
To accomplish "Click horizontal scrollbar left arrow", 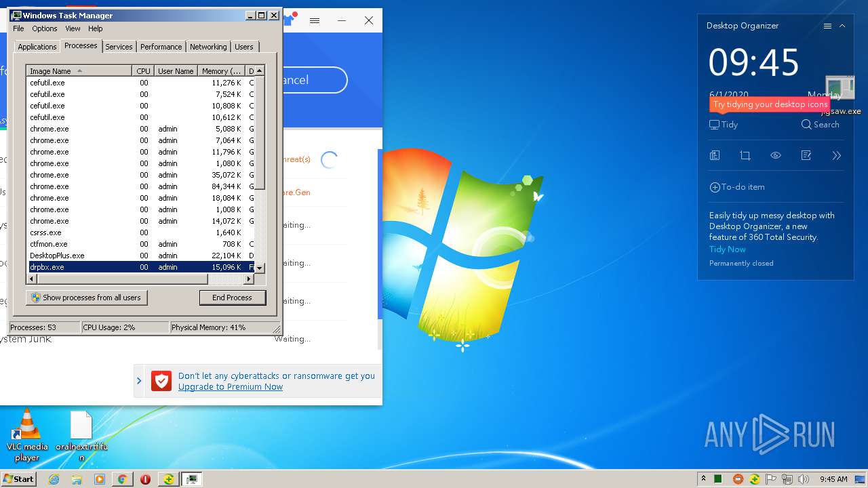I will coord(32,279).
